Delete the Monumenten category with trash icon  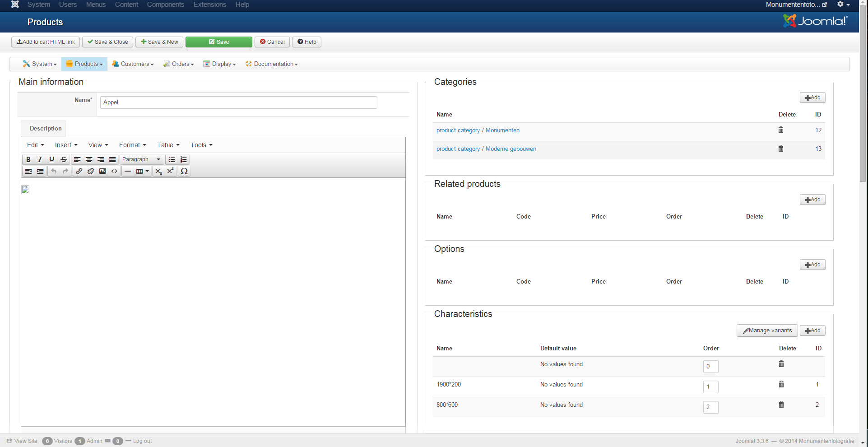point(780,130)
